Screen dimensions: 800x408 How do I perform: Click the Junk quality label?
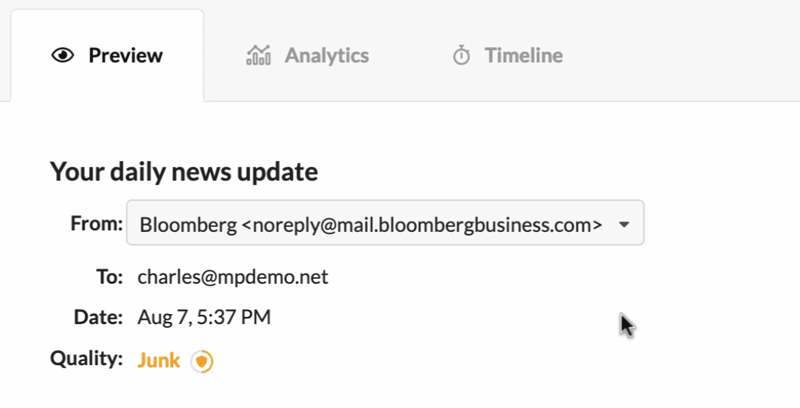point(158,360)
